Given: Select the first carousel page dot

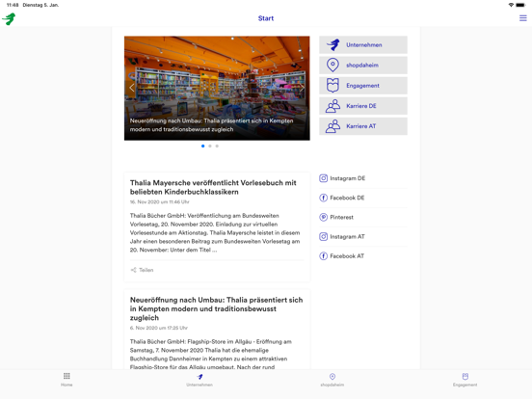Looking at the screenshot, I should point(203,146).
